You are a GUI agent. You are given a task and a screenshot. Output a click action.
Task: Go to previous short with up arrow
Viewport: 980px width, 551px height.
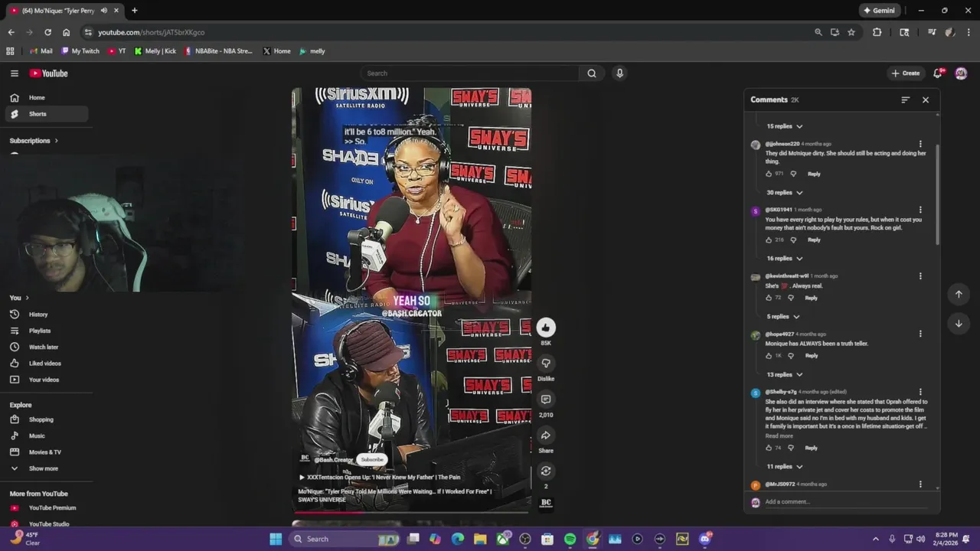point(958,294)
